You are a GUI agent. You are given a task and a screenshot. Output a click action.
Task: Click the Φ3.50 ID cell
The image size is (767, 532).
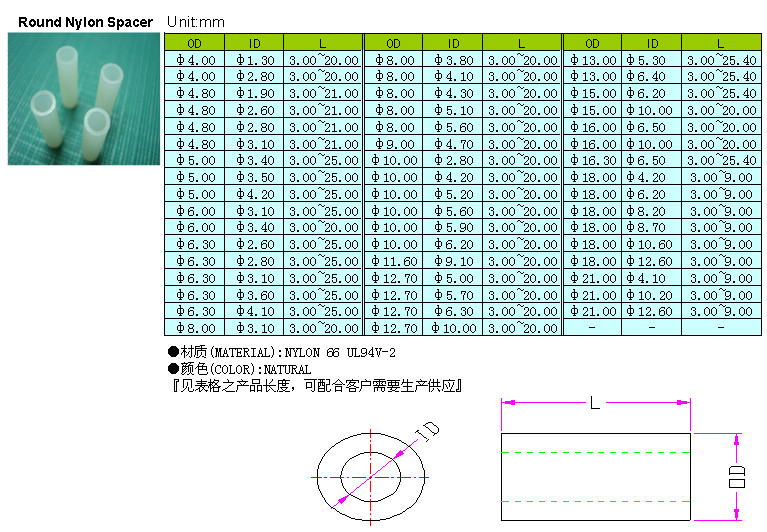tap(254, 177)
